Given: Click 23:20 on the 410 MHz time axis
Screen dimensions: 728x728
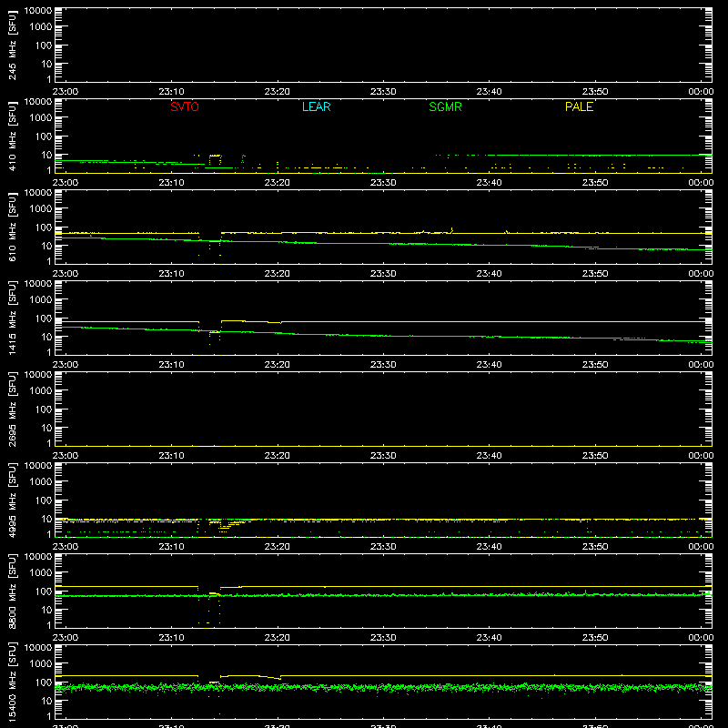Looking at the screenshot, I should point(278,183).
